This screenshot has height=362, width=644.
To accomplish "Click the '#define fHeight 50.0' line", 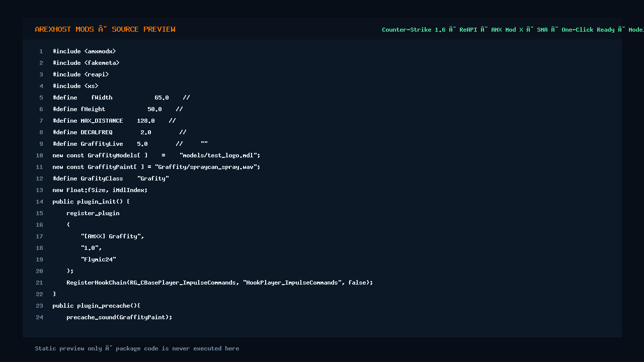I will (x=118, y=109).
